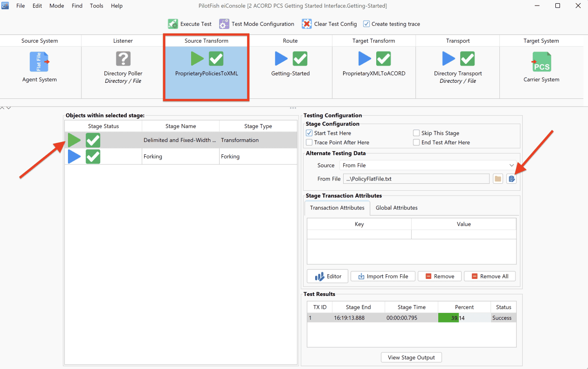Click the Clear Test Config red X icon
588x369 pixels.
[307, 24]
